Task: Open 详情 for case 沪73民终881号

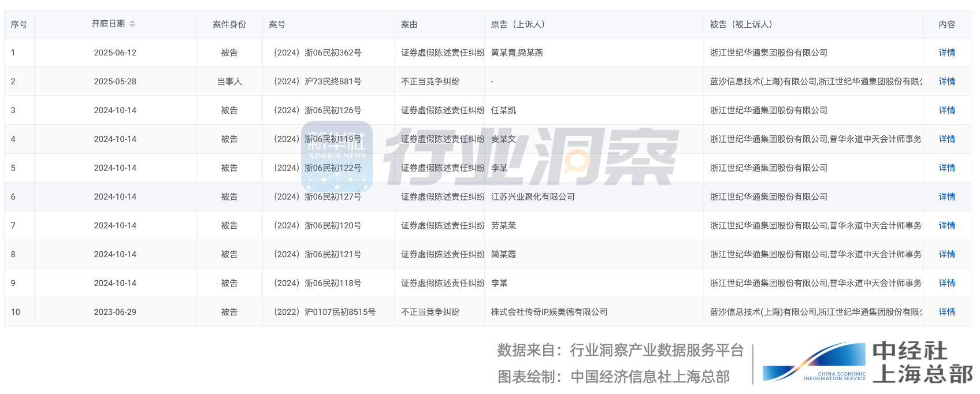Action: tap(946, 81)
